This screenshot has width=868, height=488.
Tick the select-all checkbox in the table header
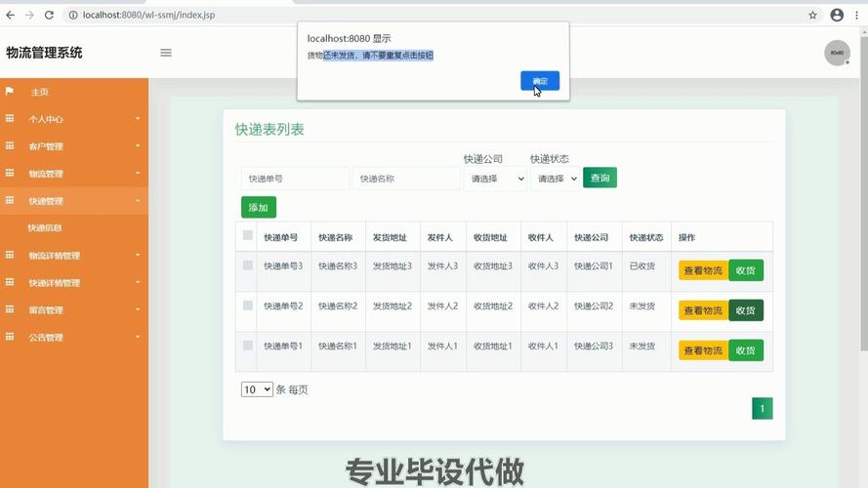tap(248, 235)
